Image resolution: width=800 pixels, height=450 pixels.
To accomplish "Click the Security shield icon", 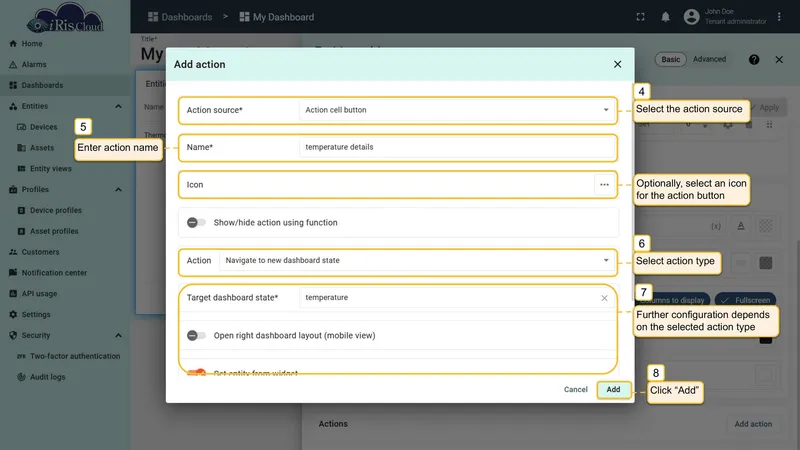I will tap(13, 335).
